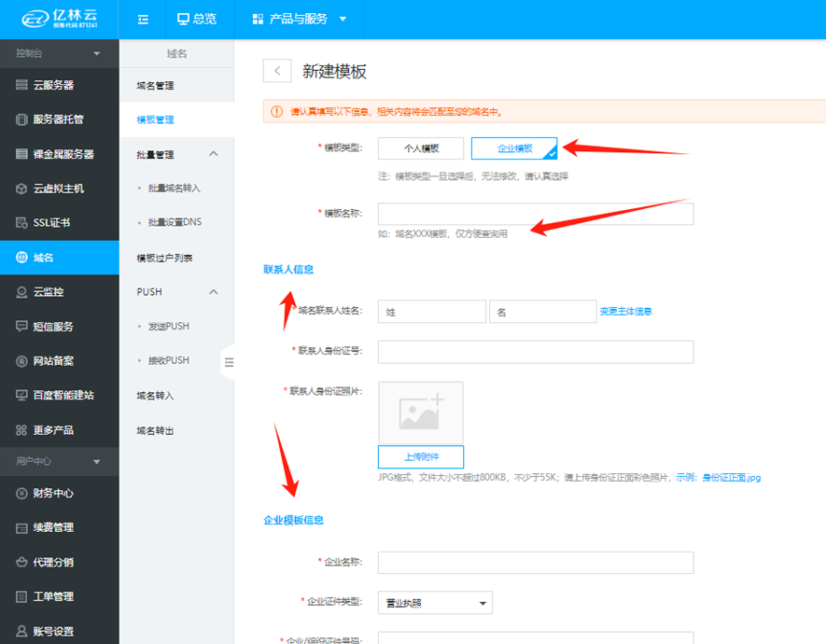Click the sidebar collapse hamburger icon

143,19
